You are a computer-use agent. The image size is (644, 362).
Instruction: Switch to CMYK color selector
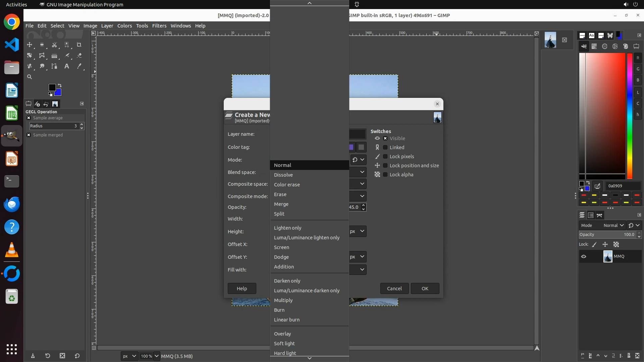(x=594, y=47)
